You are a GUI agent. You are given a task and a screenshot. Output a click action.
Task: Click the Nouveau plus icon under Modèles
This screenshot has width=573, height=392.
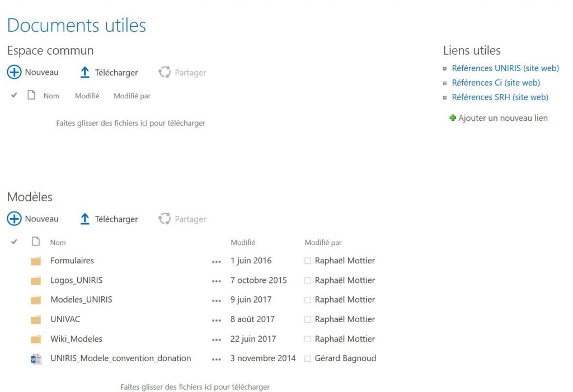[x=14, y=219]
